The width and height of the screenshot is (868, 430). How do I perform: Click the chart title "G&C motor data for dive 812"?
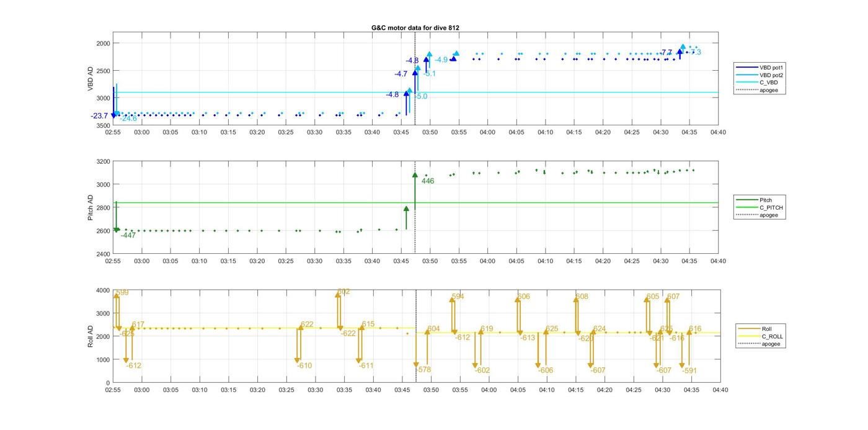click(415, 28)
